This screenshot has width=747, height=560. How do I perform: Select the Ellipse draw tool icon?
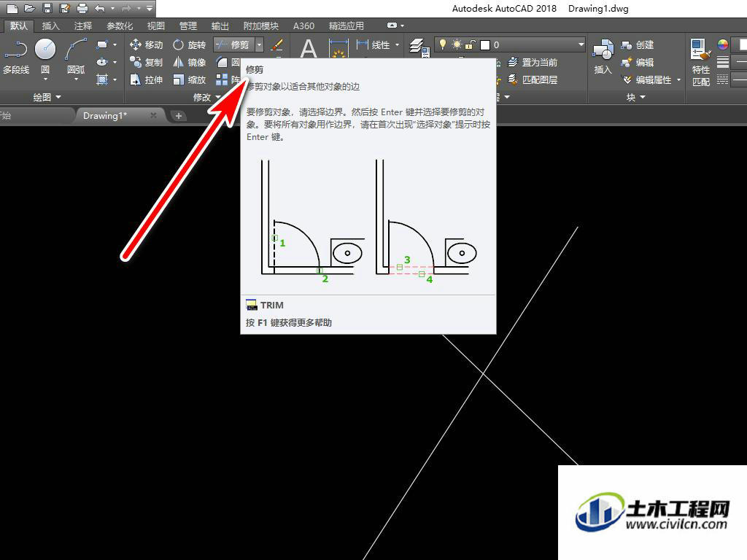(102, 62)
